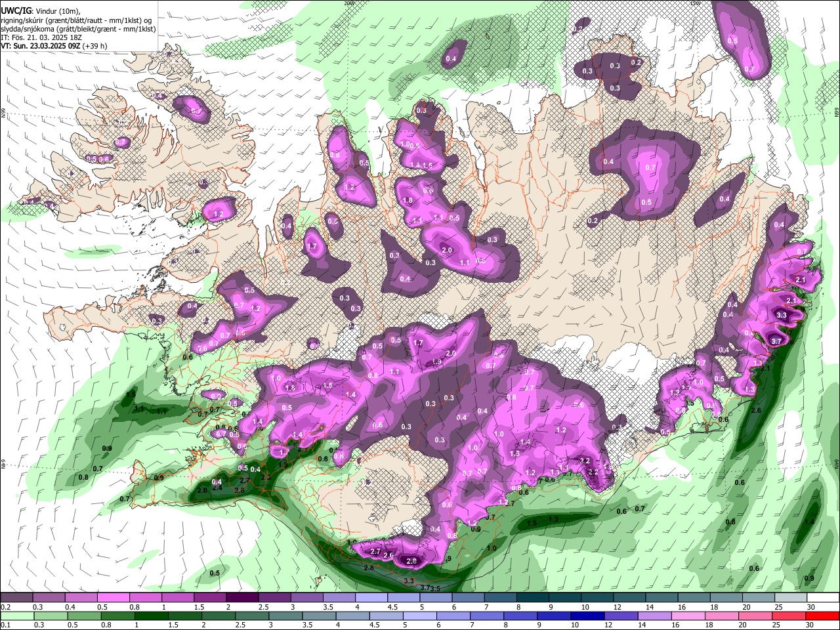This screenshot has width=840, height=630.
Task: Click the "2.4" precipitation value on the map
Action: pos(217,487)
